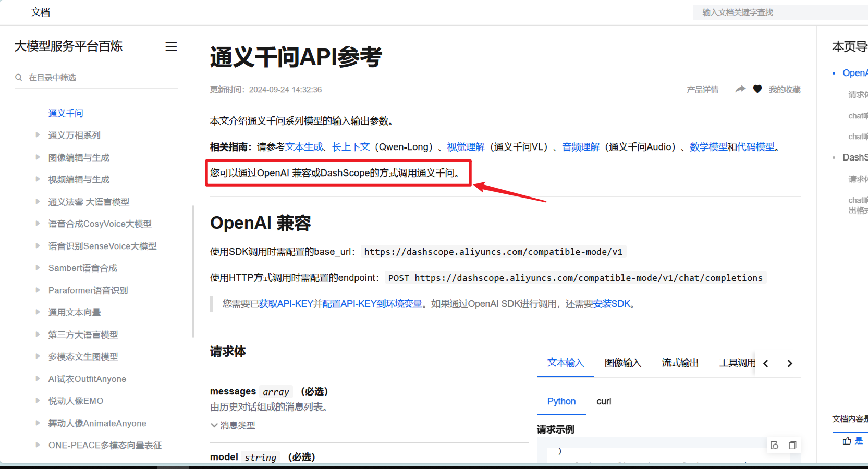Switch to 流式输出 tab
Viewport: 868px width, 469px height.
coord(680,363)
